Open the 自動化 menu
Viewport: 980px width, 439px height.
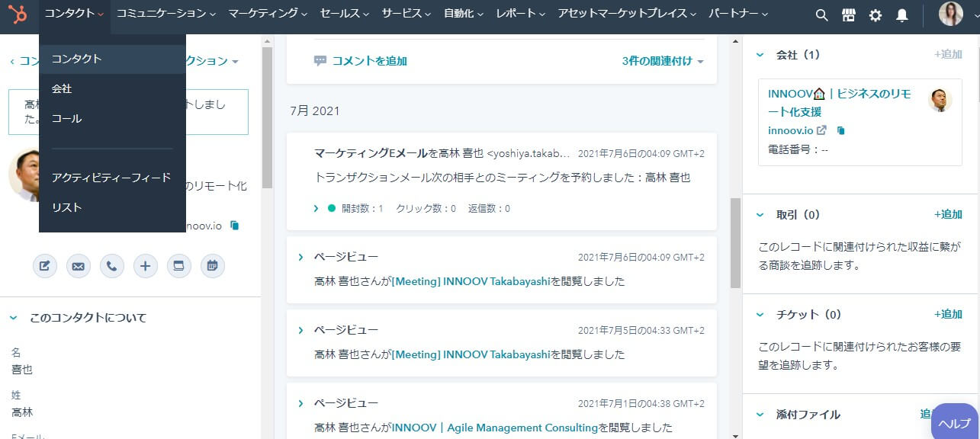click(x=464, y=14)
